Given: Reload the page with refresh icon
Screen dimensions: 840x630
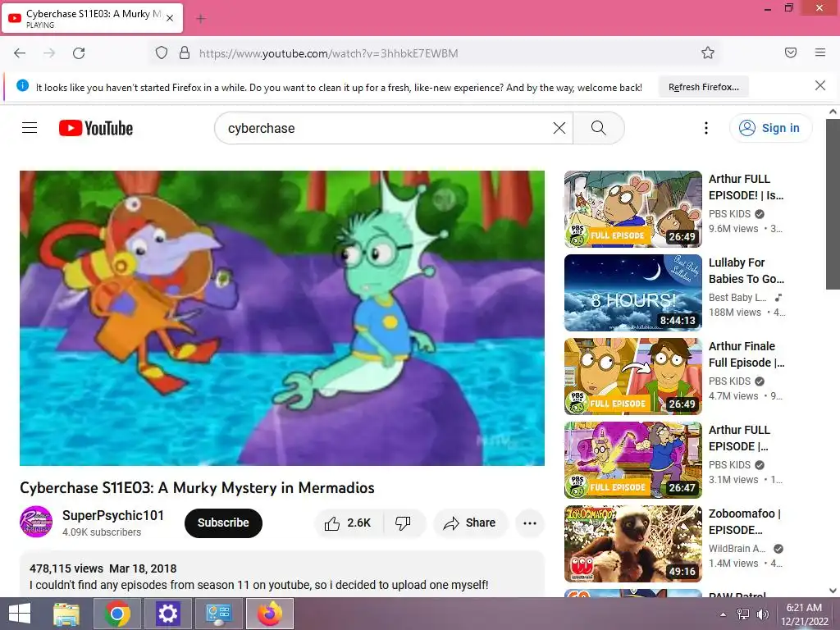Looking at the screenshot, I should 79,53.
